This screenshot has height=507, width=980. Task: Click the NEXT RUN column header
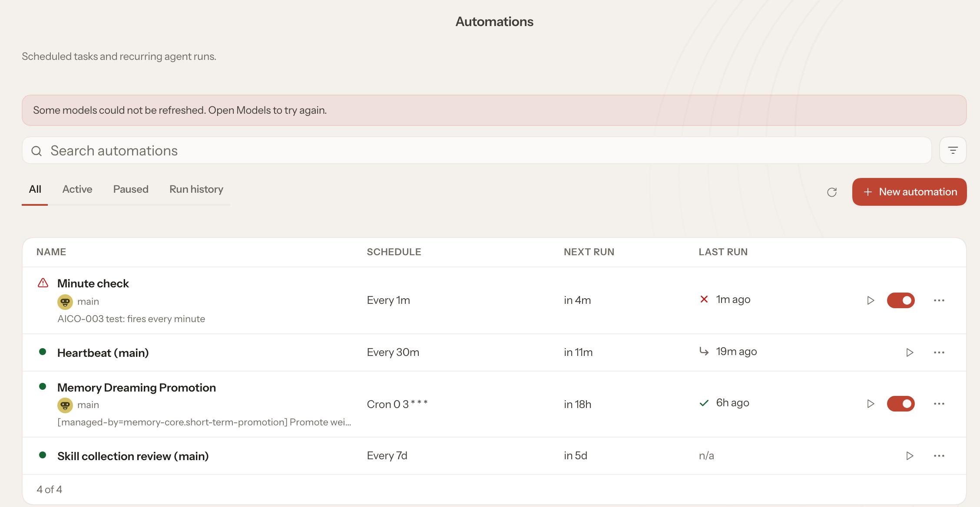(589, 252)
